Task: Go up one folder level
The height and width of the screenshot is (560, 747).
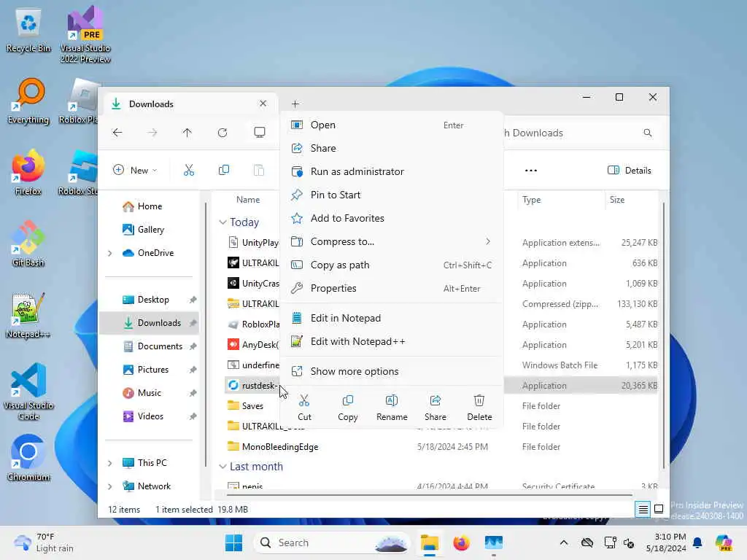Action: pyautogui.click(x=187, y=133)
